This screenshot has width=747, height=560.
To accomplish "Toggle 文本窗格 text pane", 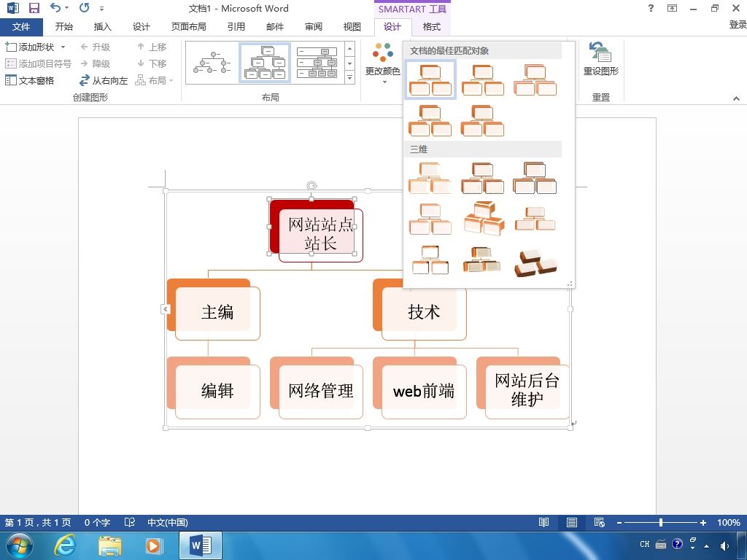I will (x=29, y=80).
